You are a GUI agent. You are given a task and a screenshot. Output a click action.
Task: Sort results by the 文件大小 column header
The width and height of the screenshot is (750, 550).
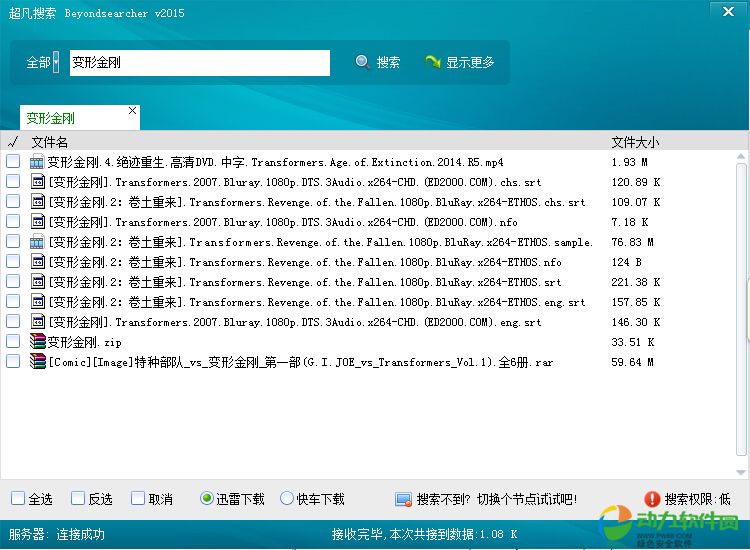pyautogui.click(x=635, y=142)
